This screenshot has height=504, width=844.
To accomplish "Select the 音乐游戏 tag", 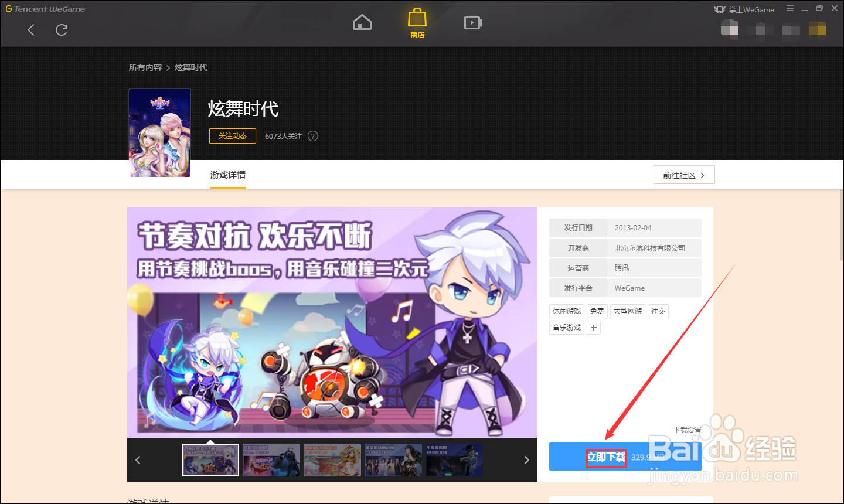I will coord(567,328).
